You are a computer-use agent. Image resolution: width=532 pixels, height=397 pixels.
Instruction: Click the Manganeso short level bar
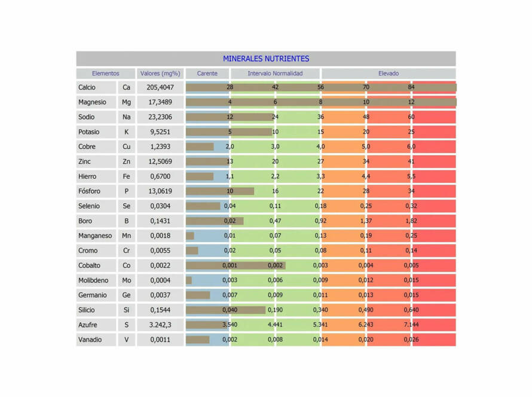coord(190,236)
